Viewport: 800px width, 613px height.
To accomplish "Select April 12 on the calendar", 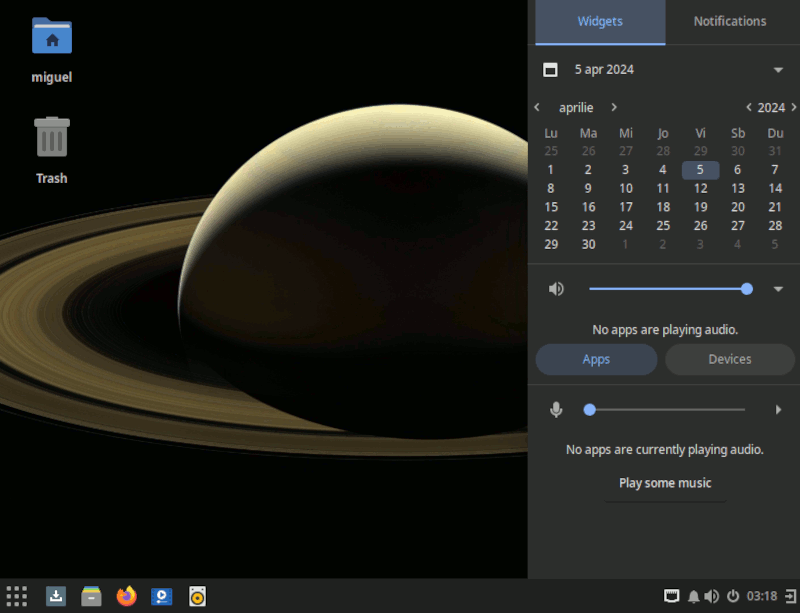I will pos(700,188).
